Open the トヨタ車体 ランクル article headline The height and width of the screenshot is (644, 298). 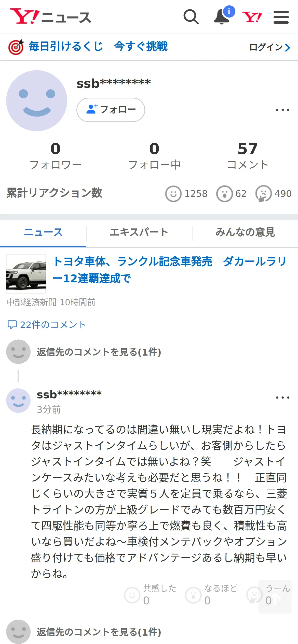pos(170,270)
